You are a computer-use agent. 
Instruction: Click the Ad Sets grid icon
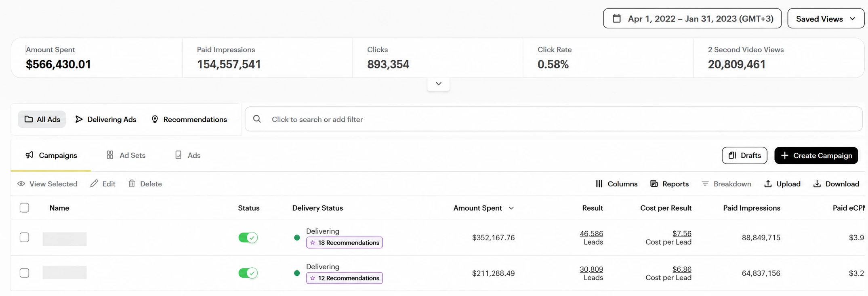click(110, 155)
